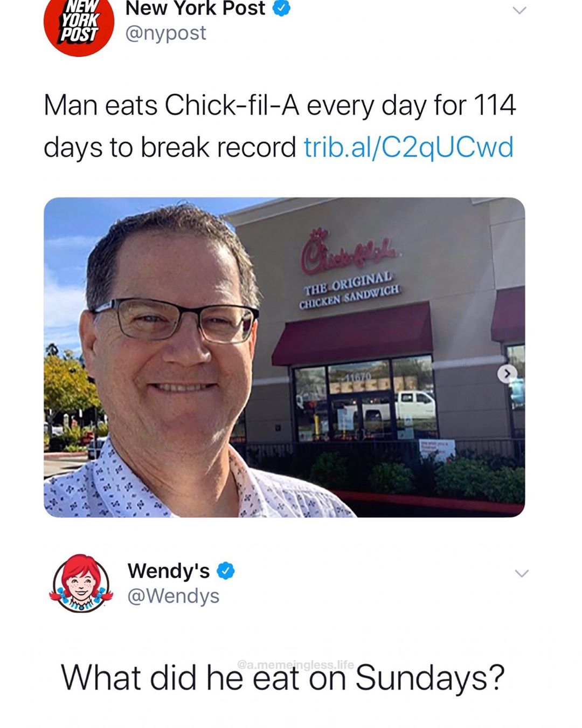Click the 'Man eats Chick-fil-A' tweet text
Viewport: 582px width, 728px height.
pos(280,126)
